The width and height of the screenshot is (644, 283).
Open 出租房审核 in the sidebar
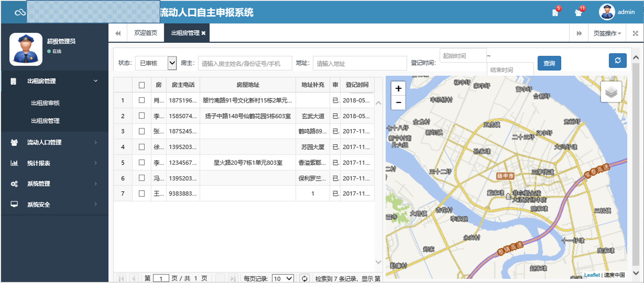(x=45, y=103)
